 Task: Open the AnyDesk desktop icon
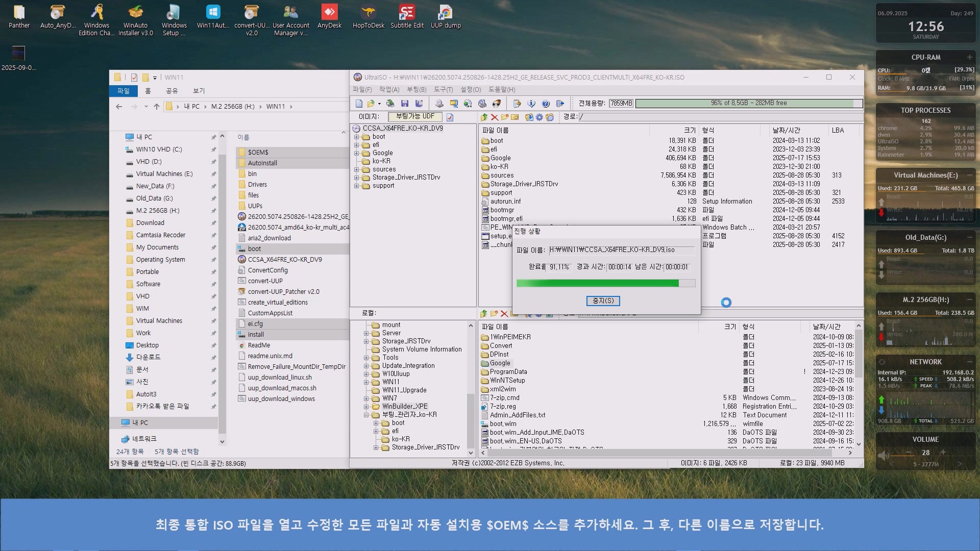pos(329,16)
